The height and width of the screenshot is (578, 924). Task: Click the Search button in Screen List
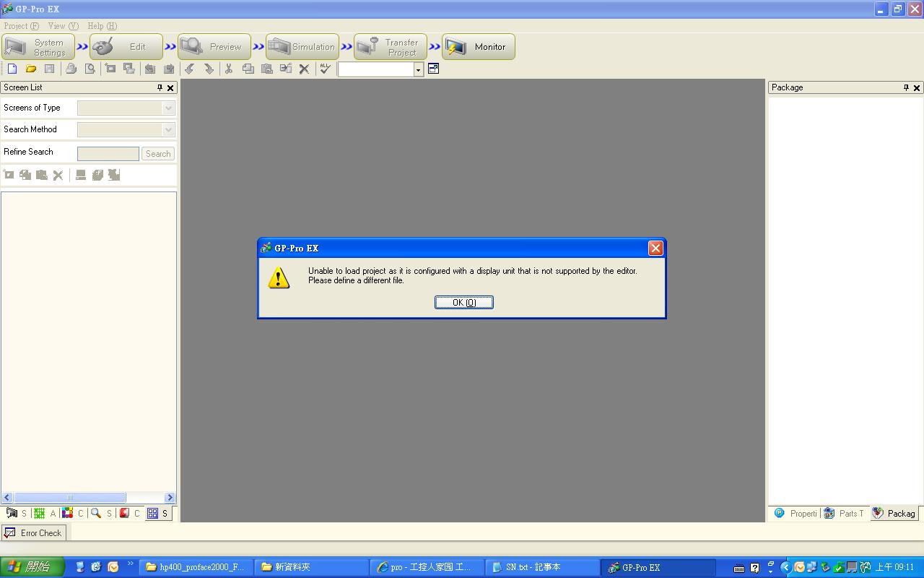pos(158,154)
